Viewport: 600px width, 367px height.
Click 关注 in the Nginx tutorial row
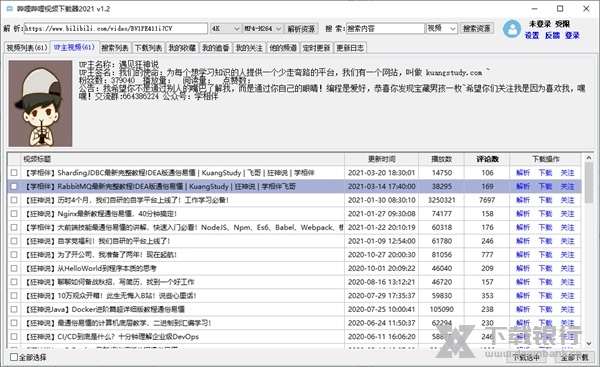pos(567,214)
